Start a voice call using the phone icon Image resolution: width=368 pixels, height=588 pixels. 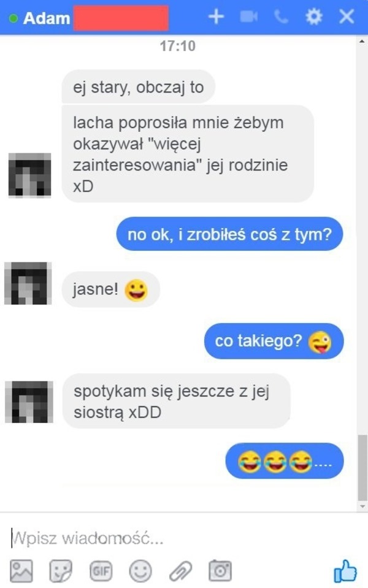click(x=281, y=17)
